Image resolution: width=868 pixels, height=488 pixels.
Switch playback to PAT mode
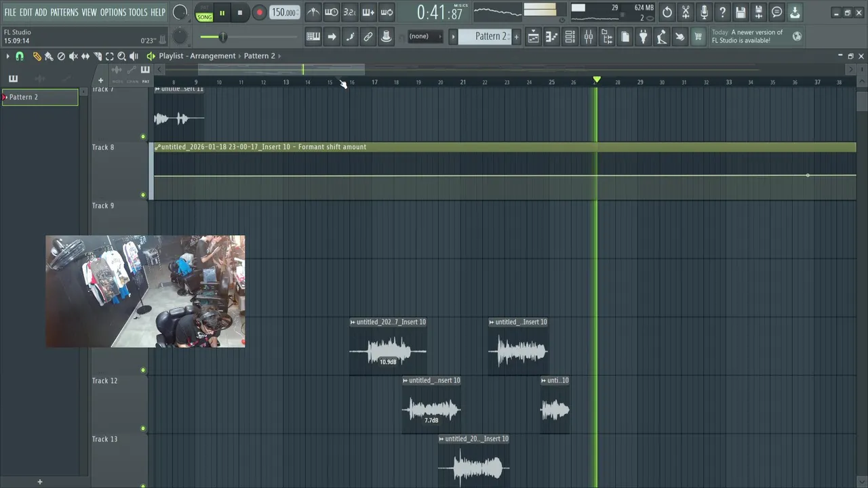coord(204,7)
